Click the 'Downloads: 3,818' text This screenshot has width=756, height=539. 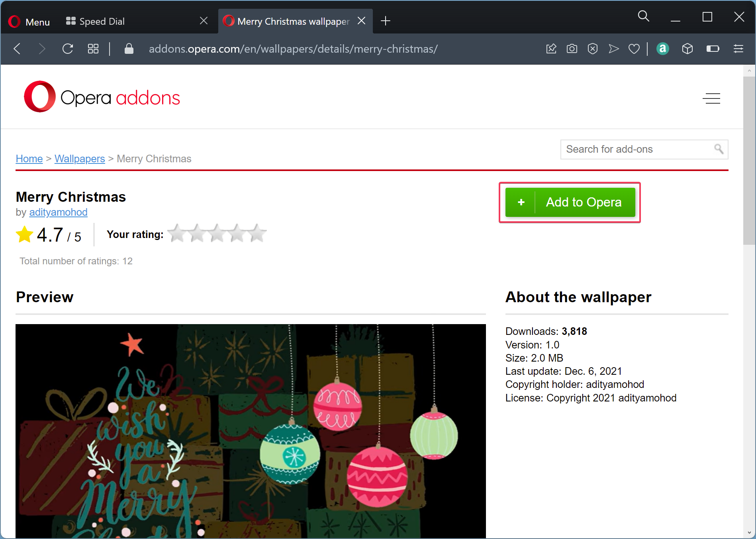[546, 331]
